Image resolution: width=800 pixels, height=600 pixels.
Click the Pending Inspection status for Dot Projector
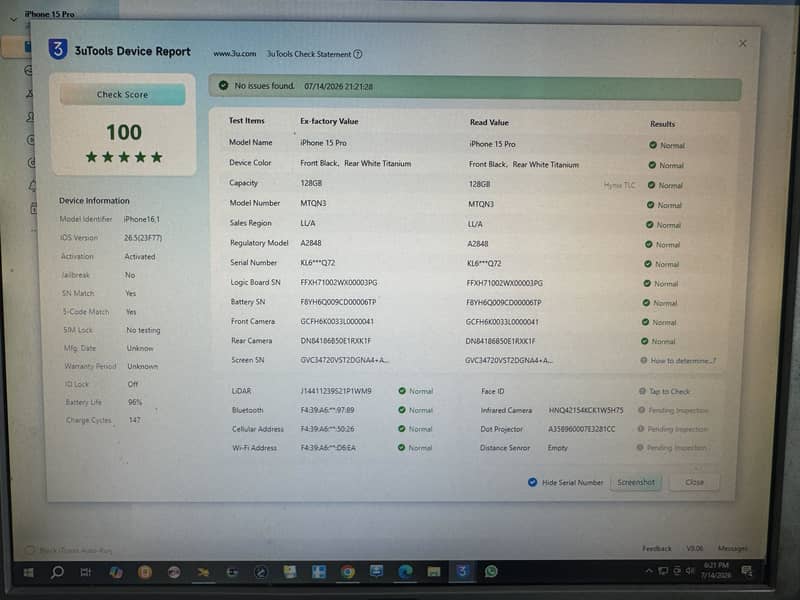[x=677, y=430]
